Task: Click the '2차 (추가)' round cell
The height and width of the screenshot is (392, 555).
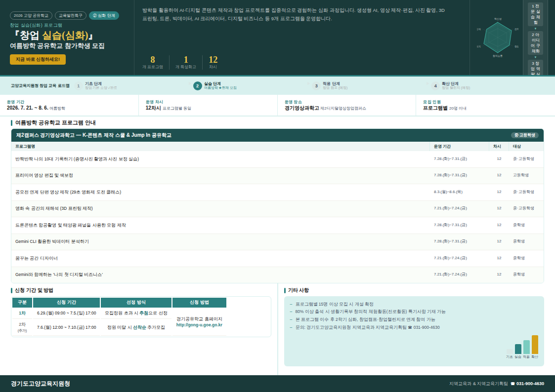Action: 22,327
